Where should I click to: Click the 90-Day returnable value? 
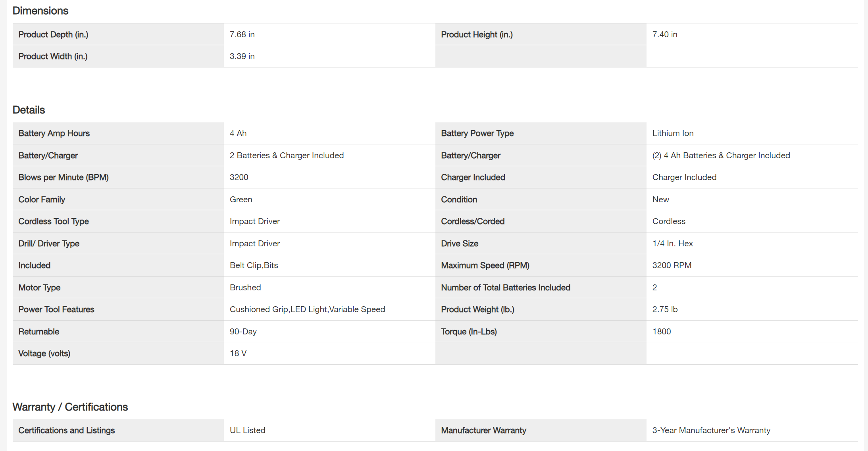243,332
